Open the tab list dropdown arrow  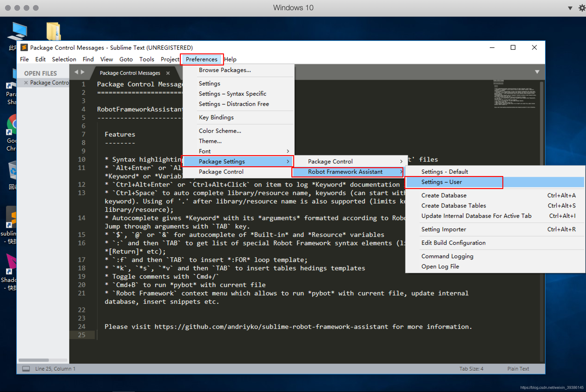point(537,72)
